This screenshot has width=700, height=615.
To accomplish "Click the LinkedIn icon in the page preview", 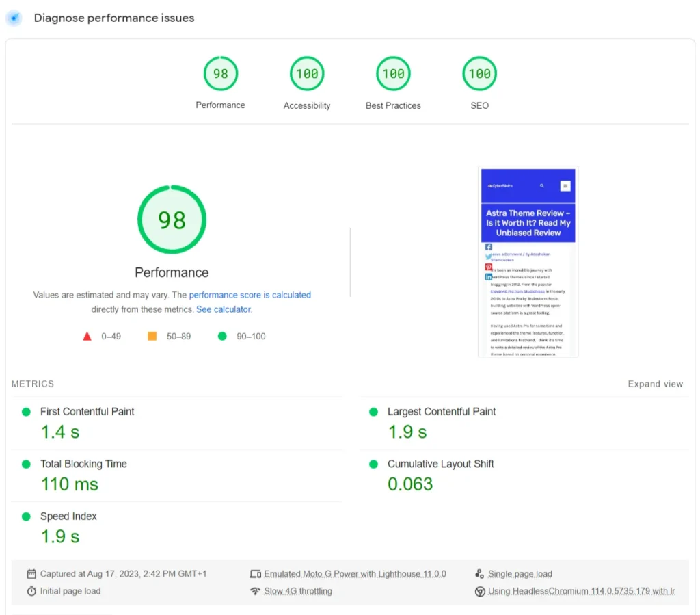I will pyautogui.click(x=488, y=277).
